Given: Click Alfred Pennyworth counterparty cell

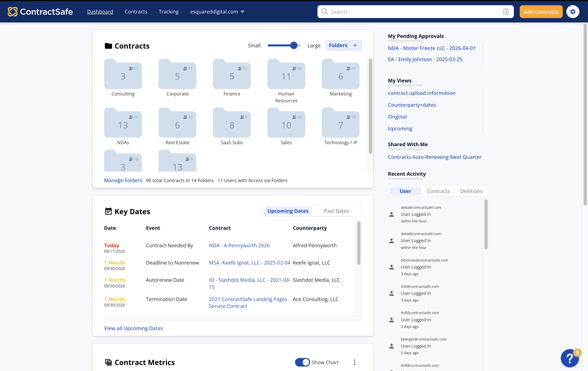Looking at the screenshot, I should coord(314,245).
